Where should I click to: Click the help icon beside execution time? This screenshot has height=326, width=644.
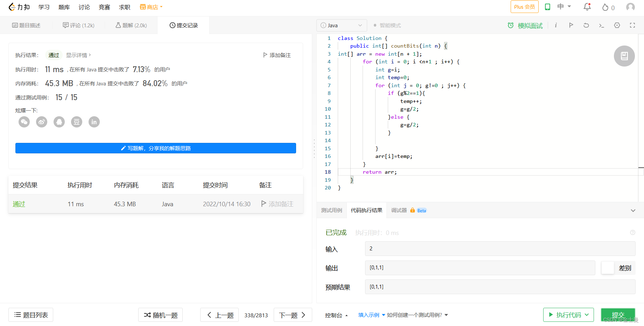633,233
